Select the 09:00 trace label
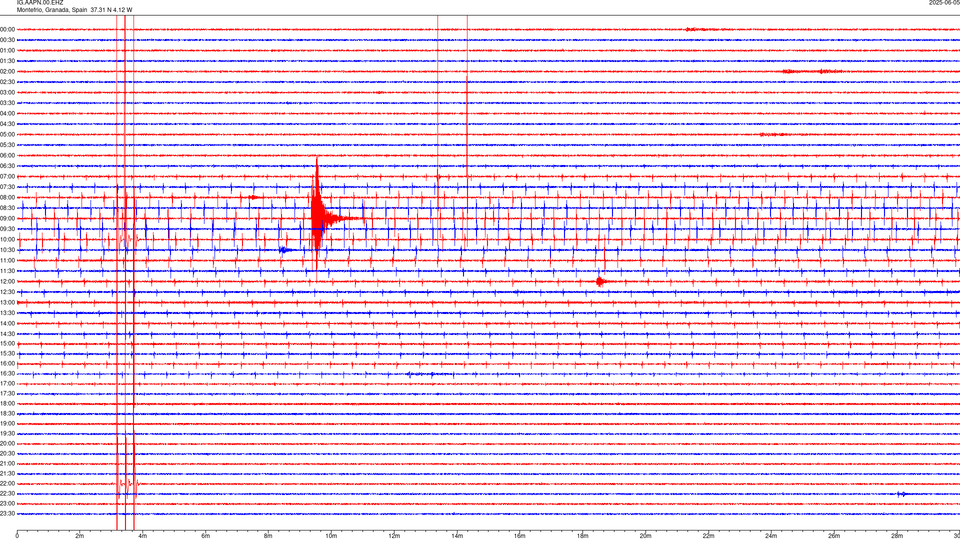The image size is (960, 540). pyautogui.click(x=7, y=219)
